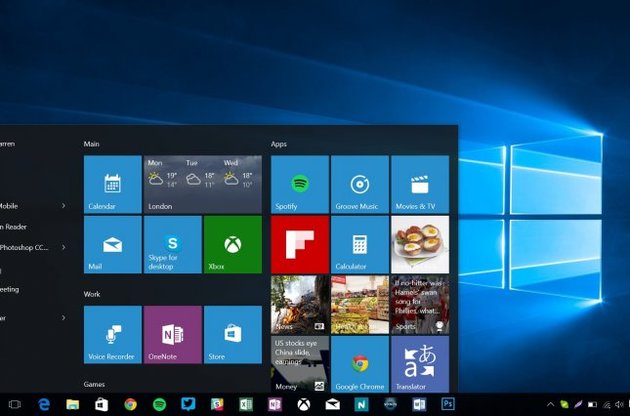Launch Spotify from the Apps group
This screenshot has width=630, height=416.
coord(299,184)
